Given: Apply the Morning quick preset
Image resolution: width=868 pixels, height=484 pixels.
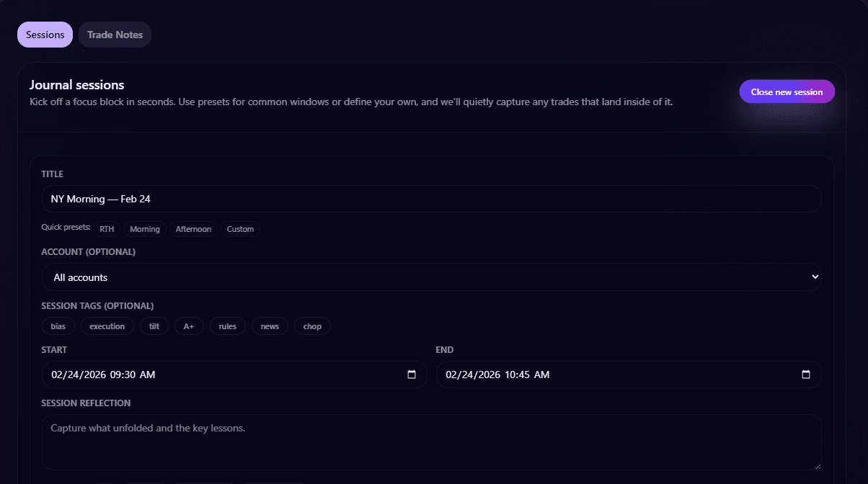Looking at the screenshot, I should [145, 228].
